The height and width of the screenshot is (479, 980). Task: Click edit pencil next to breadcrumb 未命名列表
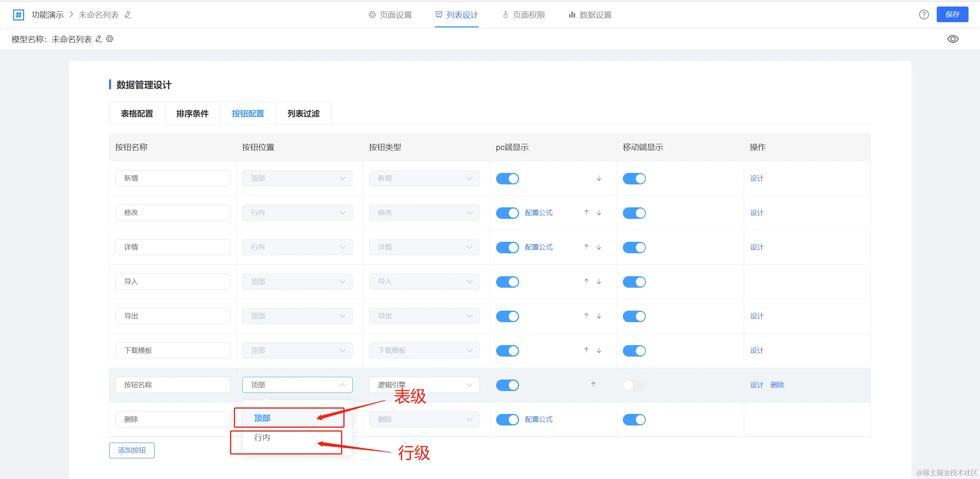point(128,15)
